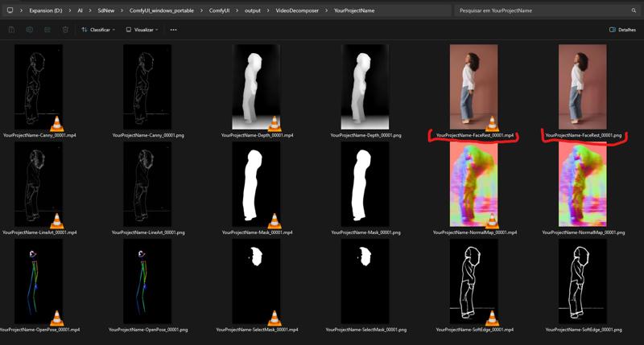Select the NormalMap_00001.png colorful thumbnail

tap(583, 185)
